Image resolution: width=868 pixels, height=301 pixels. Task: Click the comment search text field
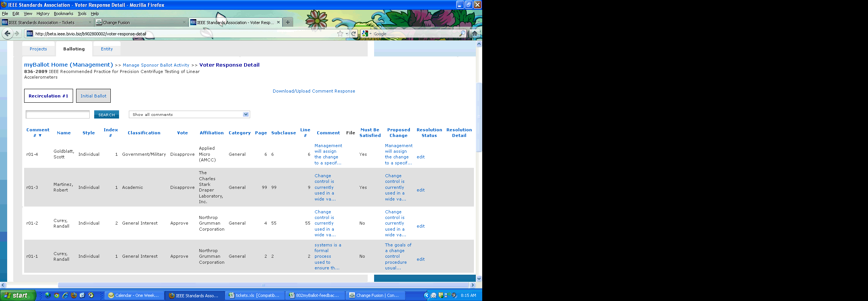(x=58, y=114)
